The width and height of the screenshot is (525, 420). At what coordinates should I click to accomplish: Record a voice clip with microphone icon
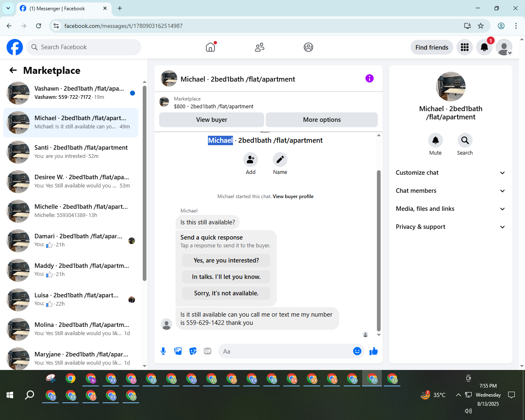click(x=163, y=351)
